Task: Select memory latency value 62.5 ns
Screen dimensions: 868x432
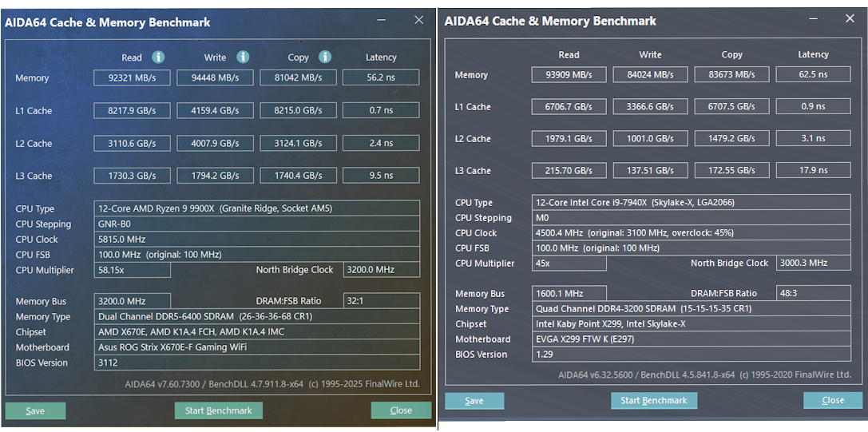Action: [813, 75]
